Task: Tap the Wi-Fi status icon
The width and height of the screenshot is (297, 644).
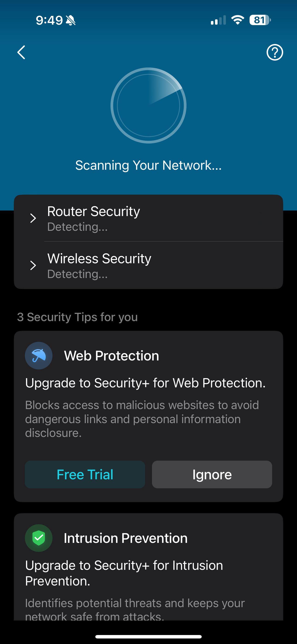Action: [238, 20]
